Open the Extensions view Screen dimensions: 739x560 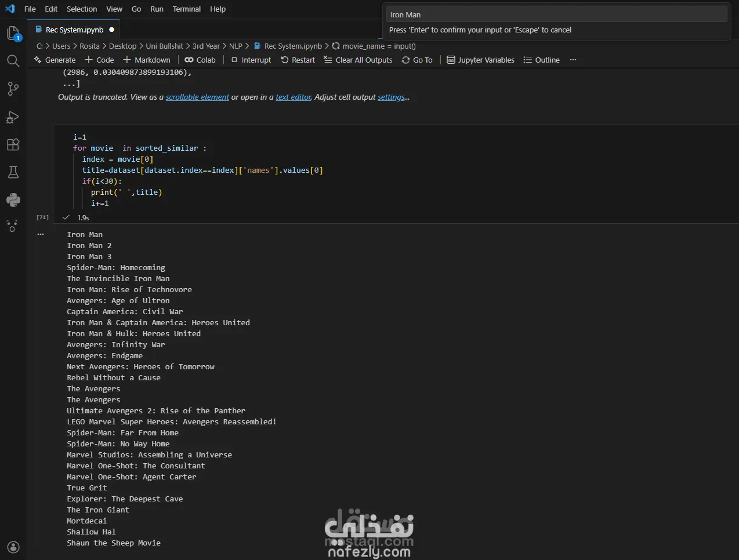13,144
